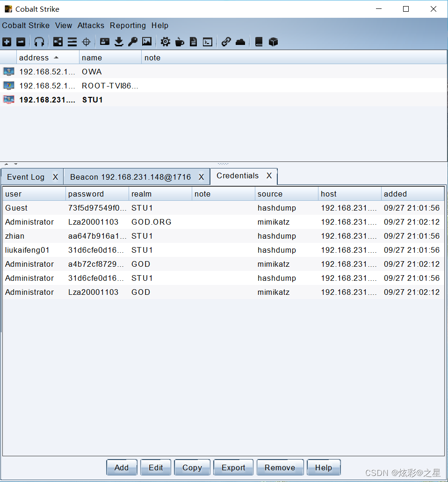Image resolution: width=448 pixels, height=482 pixels.
Task: Click the Edit button
Action: [x=156, y=467]
